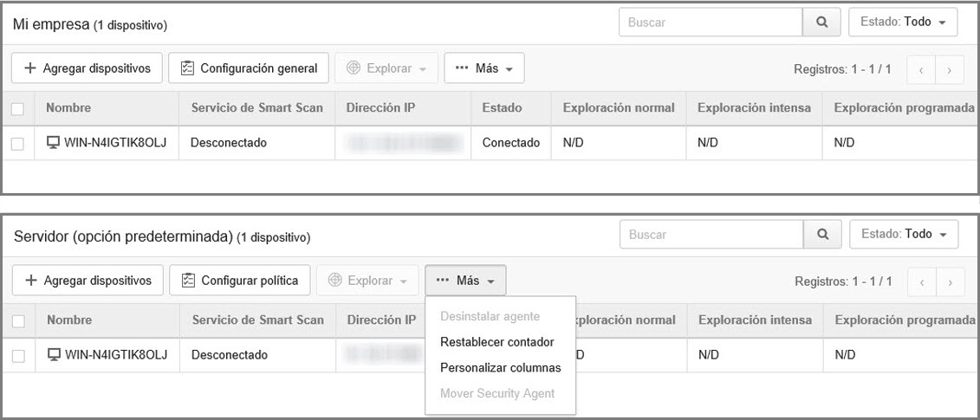Expand the Más dropdown in Mi empresa toolbar
980x420 pixels.
tap(484, 68)
